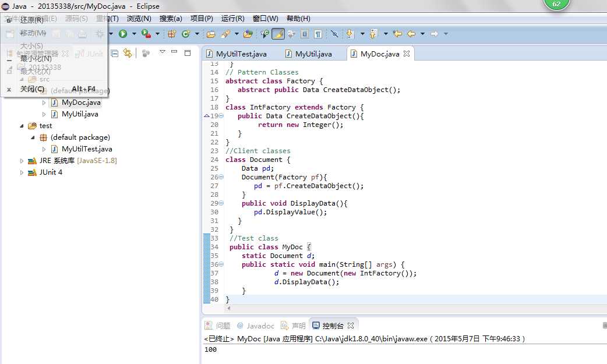Screen dimensions: 607x364
Task: Collapse the test source folder
Action: pos(22,126)
